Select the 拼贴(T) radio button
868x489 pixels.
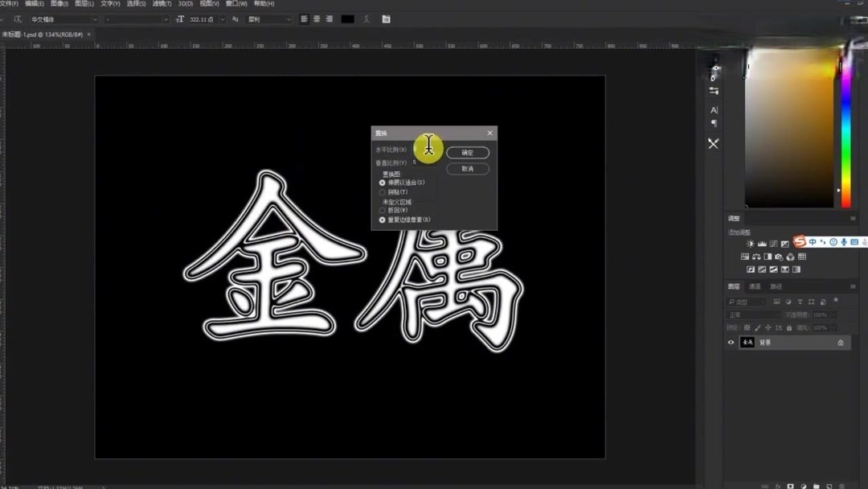(x=382, y=191)
